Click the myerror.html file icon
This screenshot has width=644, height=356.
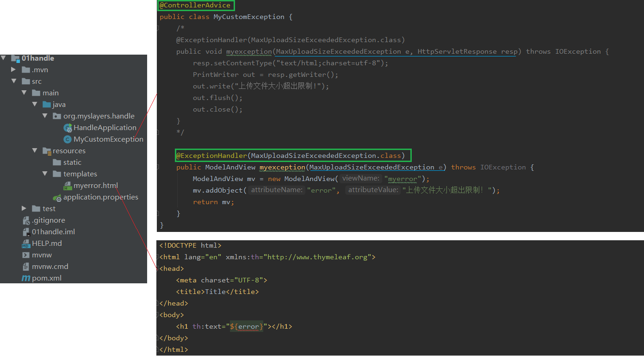click(x=68, y=186)
